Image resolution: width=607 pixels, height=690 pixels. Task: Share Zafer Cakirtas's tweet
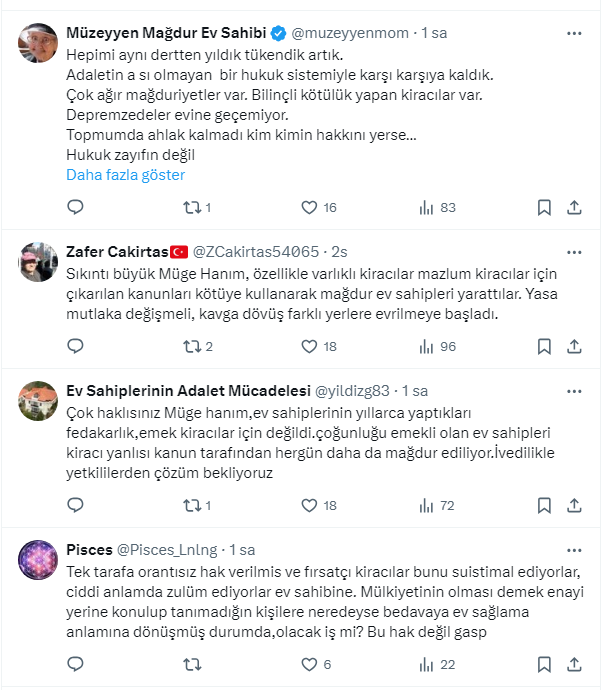tap(574, 346)
